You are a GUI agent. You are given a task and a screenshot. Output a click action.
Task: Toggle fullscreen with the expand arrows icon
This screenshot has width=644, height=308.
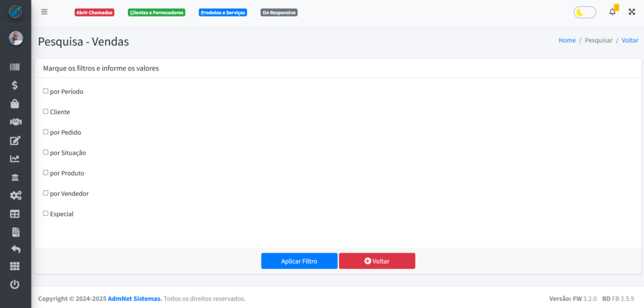(631, 12)
